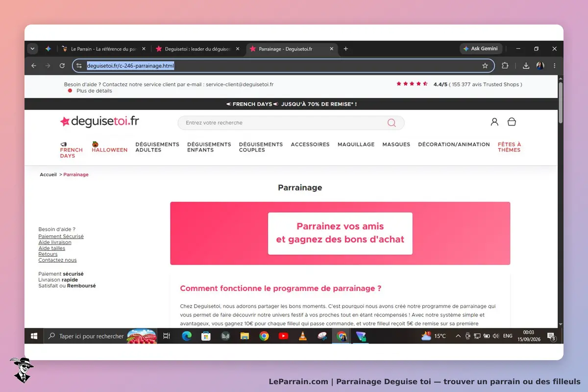Click the 'Parrainez vos amis' banner
Viewport: 588px width, 392px height.
(x=340, y=233)
